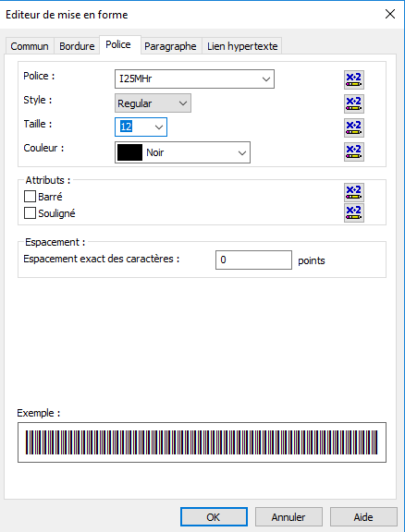
Task: Open formula editor for Souligné attribute
Action: point(354,212)
